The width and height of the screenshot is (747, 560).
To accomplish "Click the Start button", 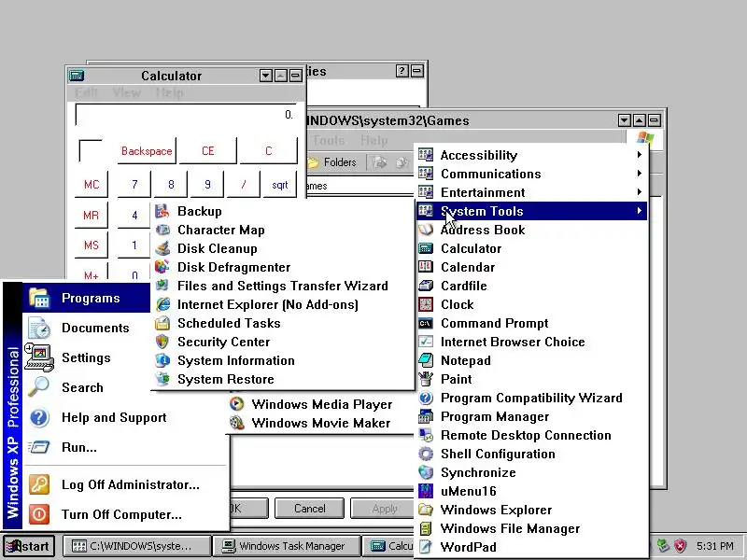I will click(x=29, y=546).
